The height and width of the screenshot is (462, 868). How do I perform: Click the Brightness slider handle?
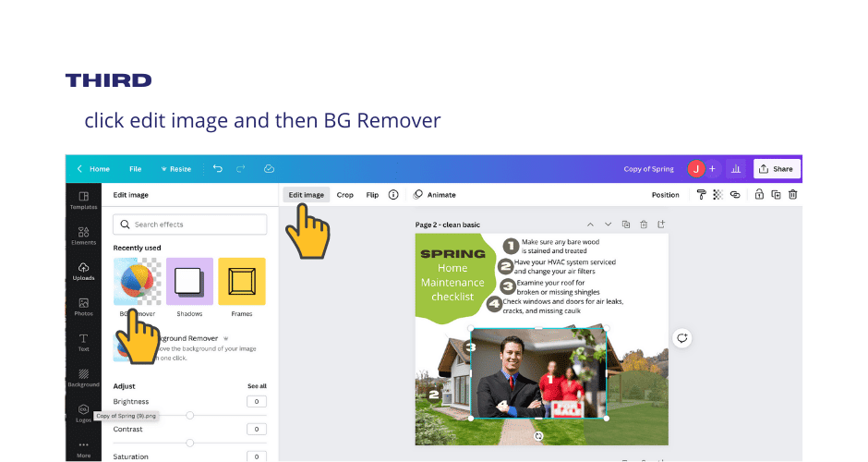click(x=190, y=416)
